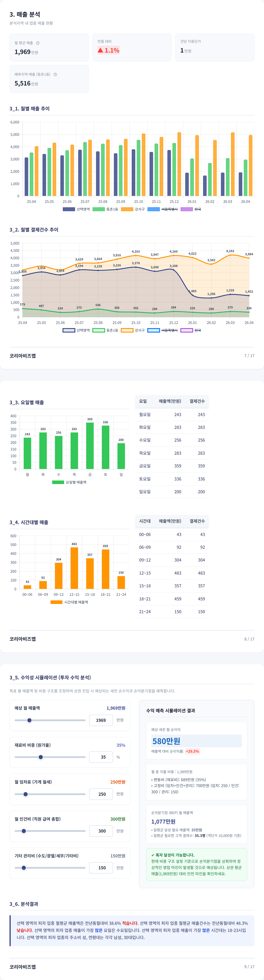Select the 00~06 row in the 시간대 table

coord(172,535)
